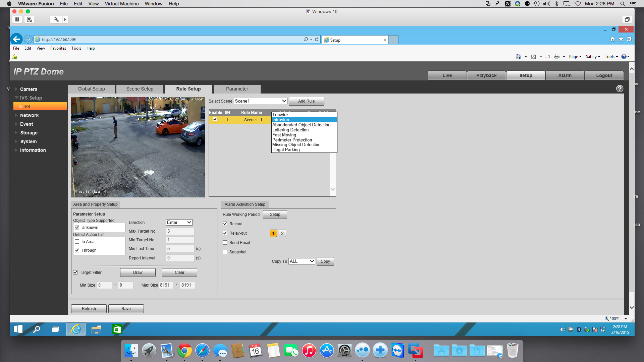Image resolution: width=644 pixels, height=362 pixels.
Task: Enable the Snapshot checkbox
Action: point(225,252)
